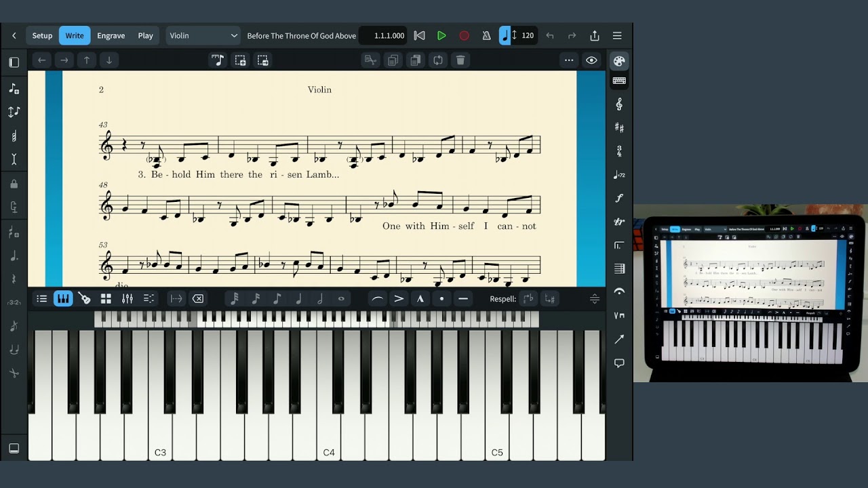Toggle the metronome click
868x488 pixels.
click(x=486, y=35)
